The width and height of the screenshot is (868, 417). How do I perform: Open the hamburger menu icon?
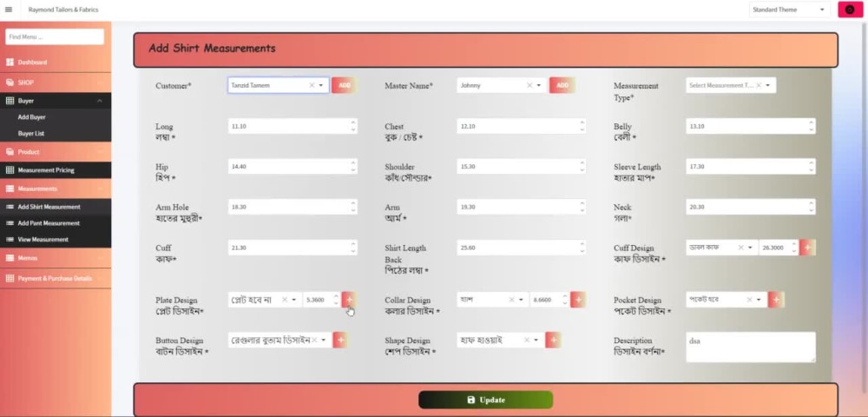point(9,10)
